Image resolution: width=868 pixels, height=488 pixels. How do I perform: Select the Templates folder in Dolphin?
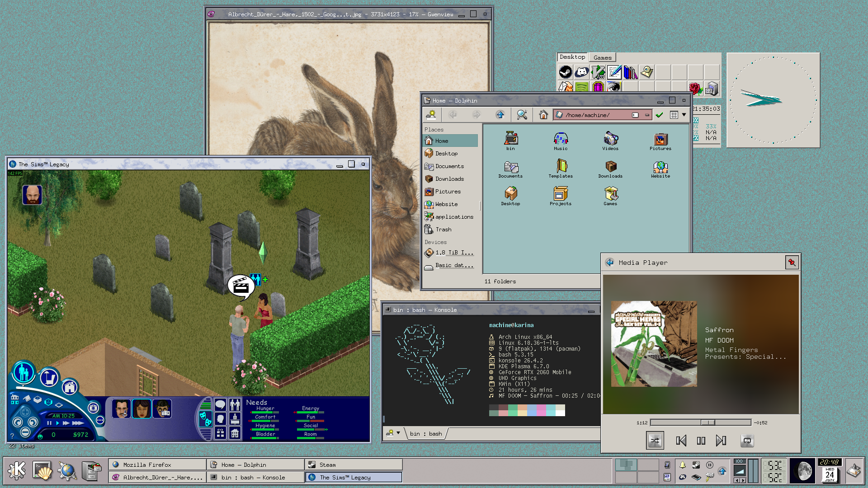click(561, 169)
